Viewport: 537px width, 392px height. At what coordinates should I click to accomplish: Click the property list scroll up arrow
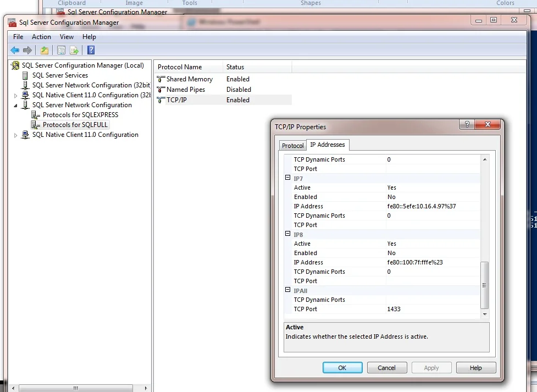click(485, 159)
